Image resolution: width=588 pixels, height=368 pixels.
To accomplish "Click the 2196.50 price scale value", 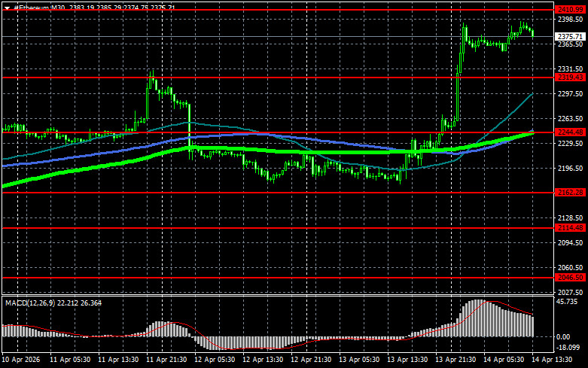I will coord(570,169).
